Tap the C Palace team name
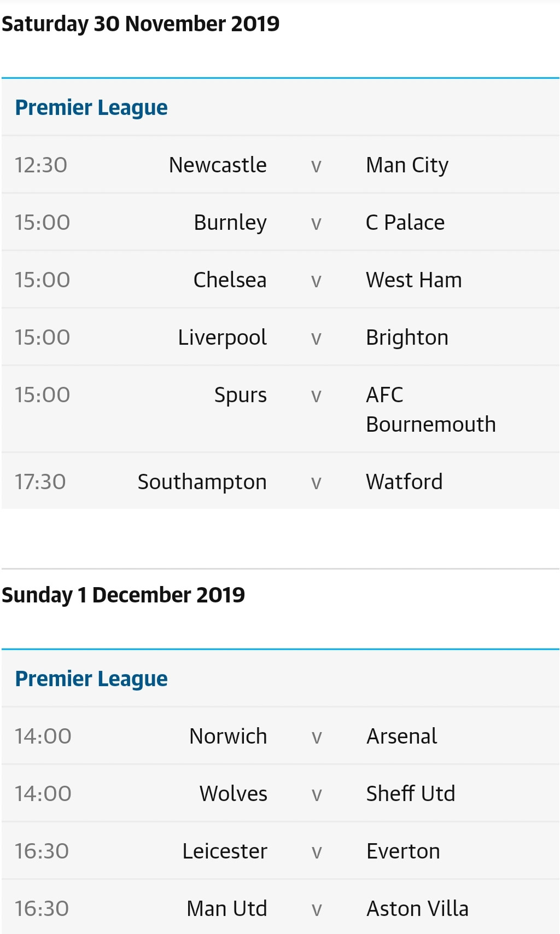The image size is (560, 934). [405, 223]
